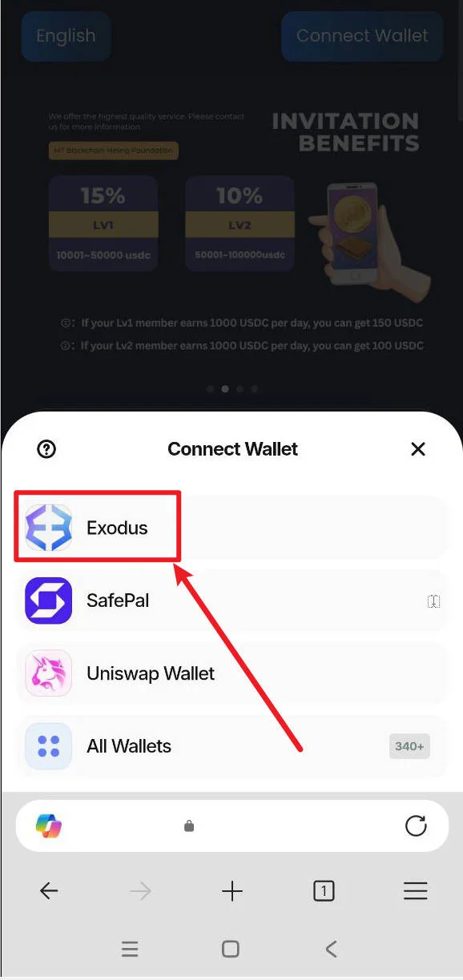
Task: Open a new tab with plus icon
Action: (x=232, y=890)
